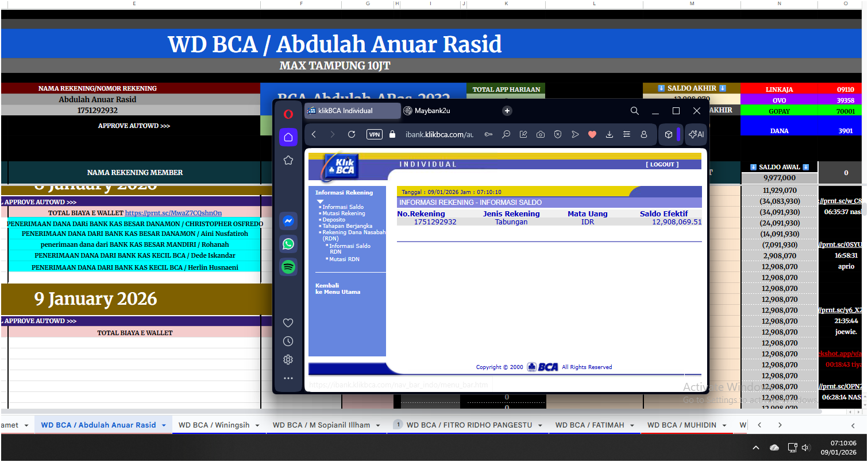
Task: Log out of klikBCA
Action: [662, 164]
